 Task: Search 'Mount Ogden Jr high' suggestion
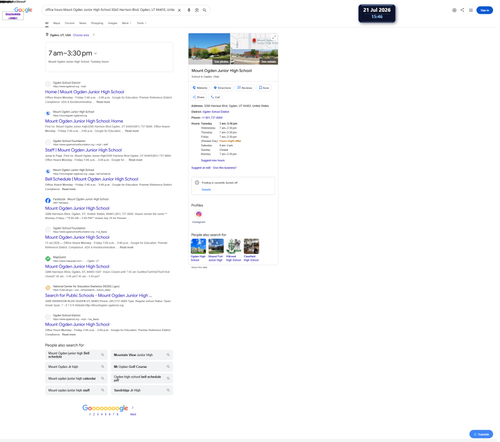[x=76, y=367]
